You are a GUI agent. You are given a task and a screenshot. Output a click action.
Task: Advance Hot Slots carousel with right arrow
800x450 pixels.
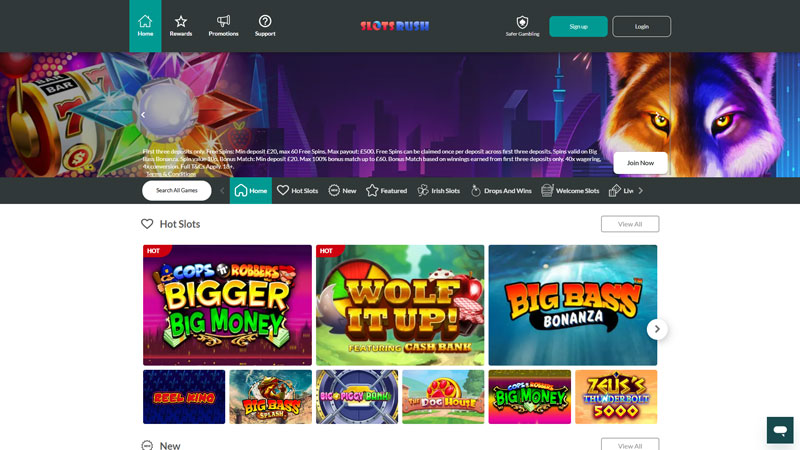(x=657, y=329)
